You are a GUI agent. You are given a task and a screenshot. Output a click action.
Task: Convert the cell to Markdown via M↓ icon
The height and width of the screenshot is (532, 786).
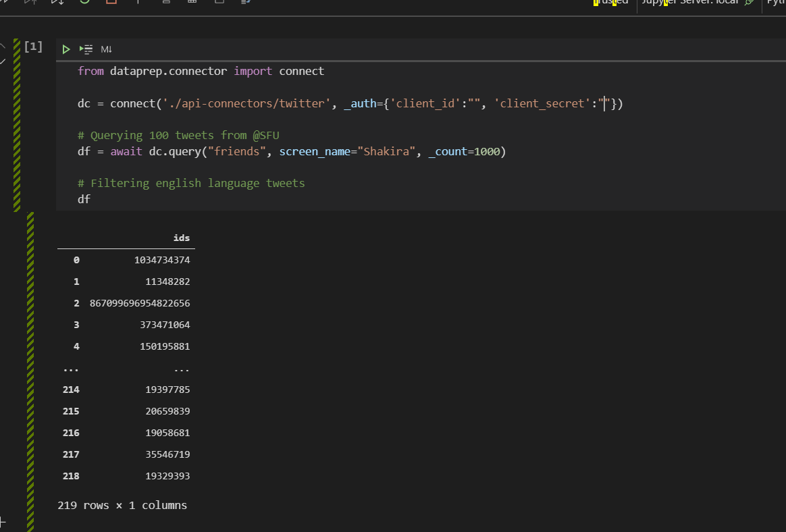(106, 49)
